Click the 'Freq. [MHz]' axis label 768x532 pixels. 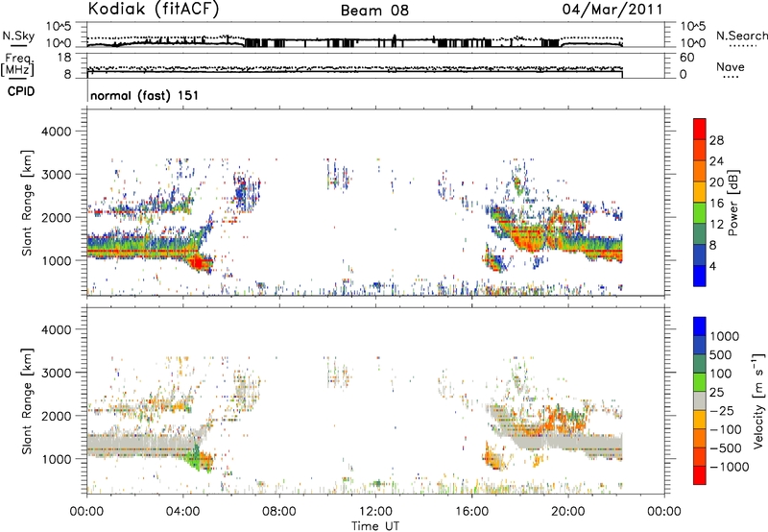tap(17, 65)
